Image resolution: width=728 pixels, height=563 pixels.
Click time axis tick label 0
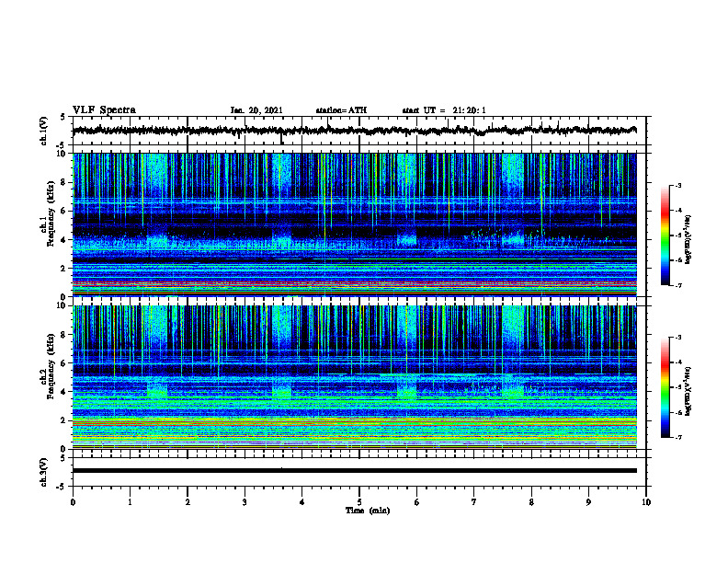coord(73,502)
